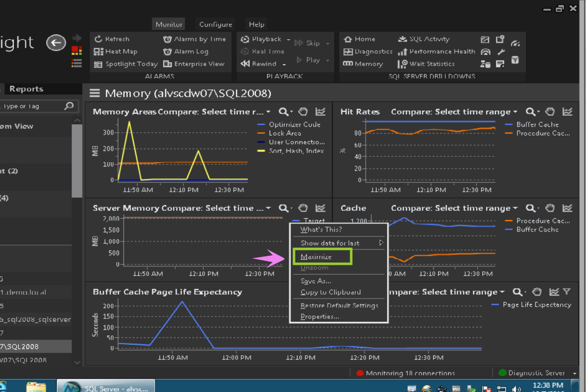The width and height of the screenshot is (586, 392).
Task: Click the Sort, Hash, Index legend entry
Action: click(291, 151)
